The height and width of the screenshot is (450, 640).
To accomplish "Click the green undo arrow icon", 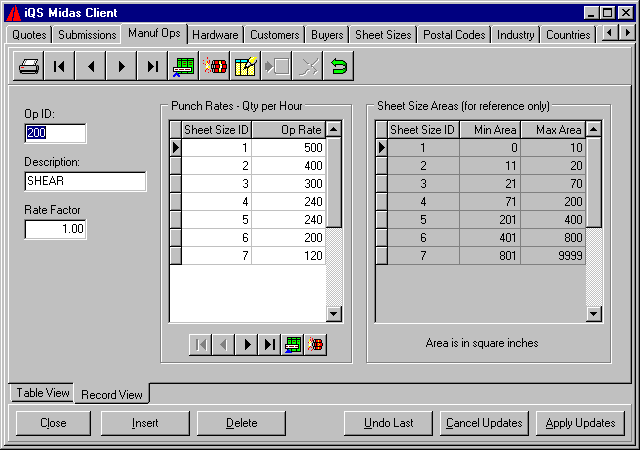I will coord(339,66).
